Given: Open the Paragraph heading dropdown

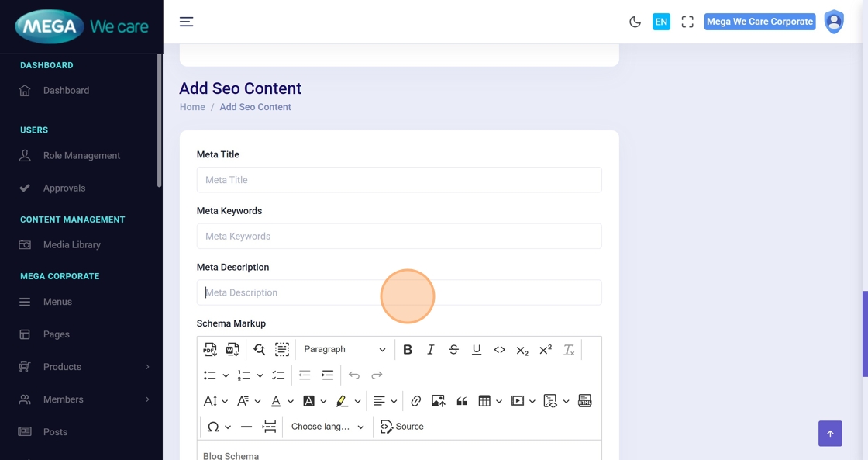Looking at the screenshot, I should coord(344,350).
